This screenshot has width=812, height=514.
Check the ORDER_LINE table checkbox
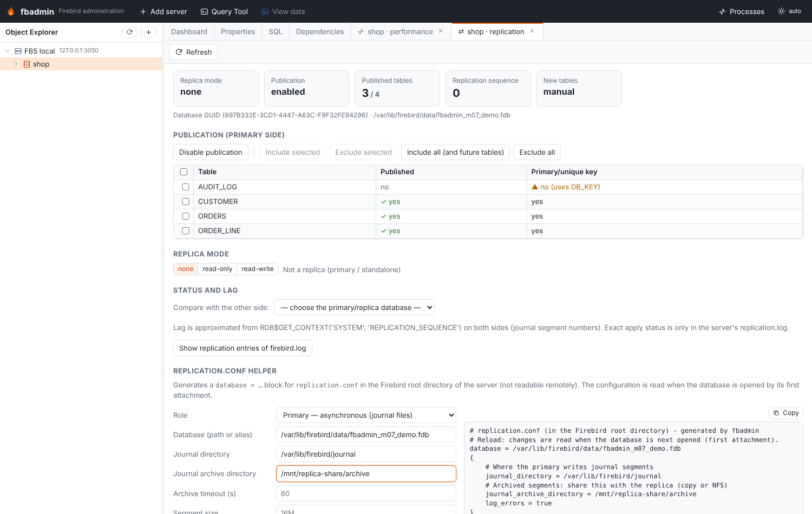pyautogui.click(x=186, y=230)
